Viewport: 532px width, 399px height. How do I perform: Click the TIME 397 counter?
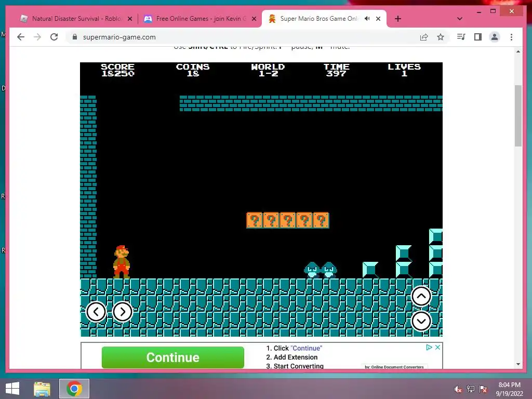336,70
